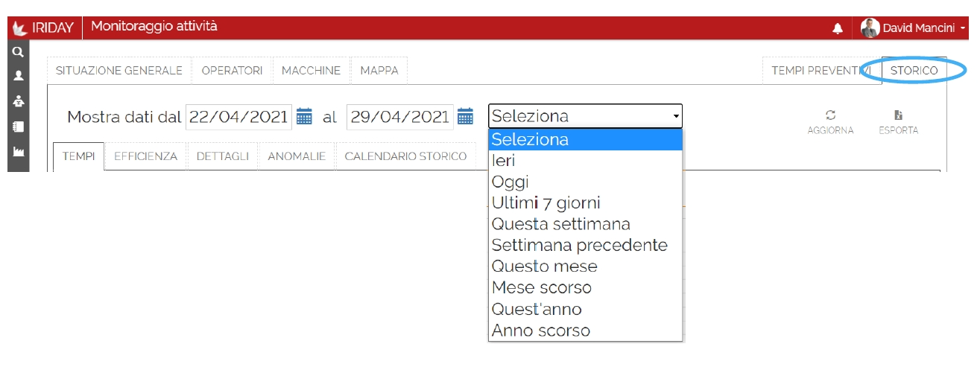The height and width of the screenshot is (370, 980).
Task: Choose 'Ultimi 7 giorni' from the list
Action: click(546, 203)
